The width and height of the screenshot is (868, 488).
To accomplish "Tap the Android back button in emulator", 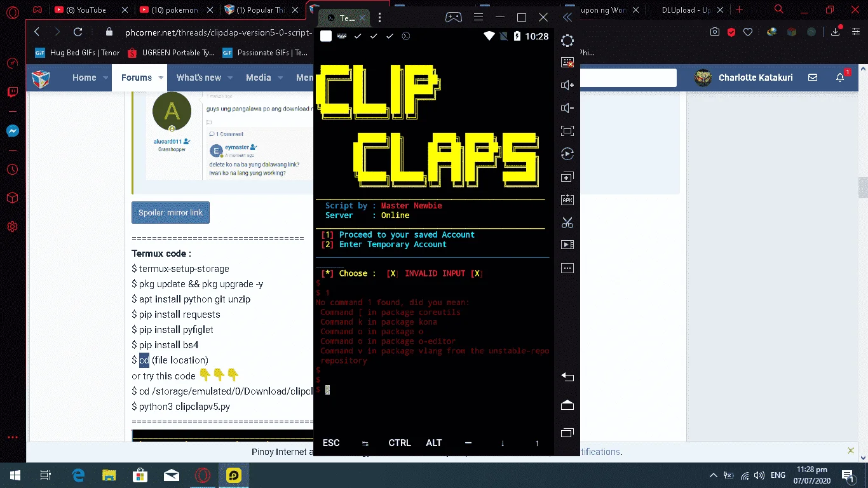I will pos(567,377).
